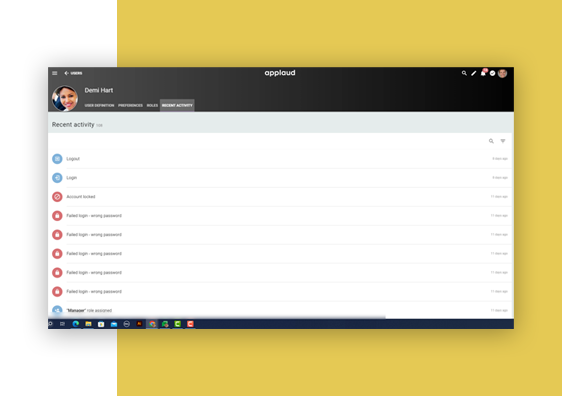The image size is (562, 396).
Task: Click the checkmark tasks icon in header
Action: tap(492, 73)
